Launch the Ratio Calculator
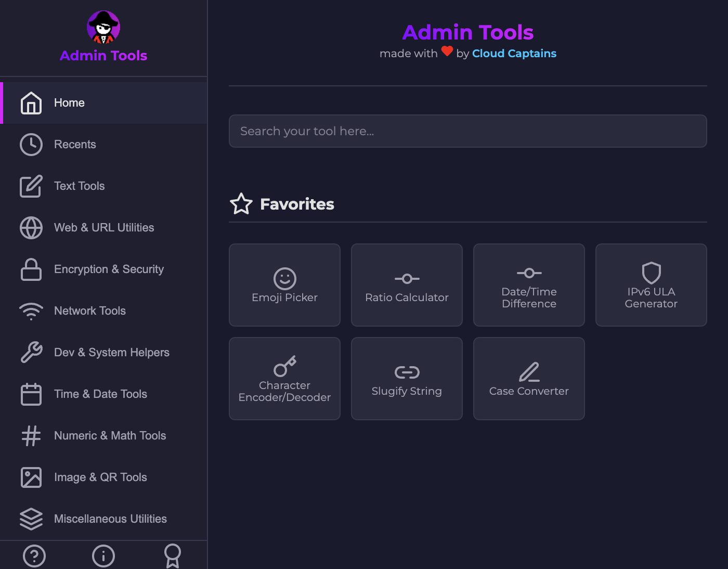Screen dimensions: 728x569 [x=407, y=285]
